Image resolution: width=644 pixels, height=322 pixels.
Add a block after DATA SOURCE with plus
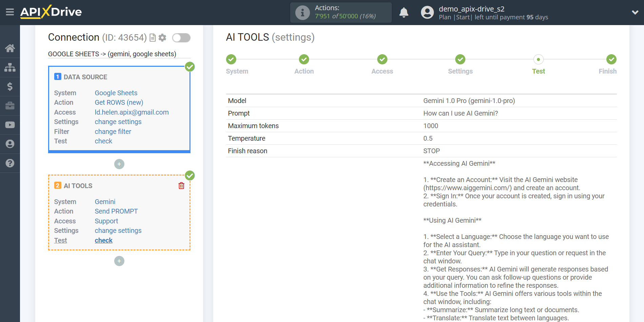click(x=119, y=164)
